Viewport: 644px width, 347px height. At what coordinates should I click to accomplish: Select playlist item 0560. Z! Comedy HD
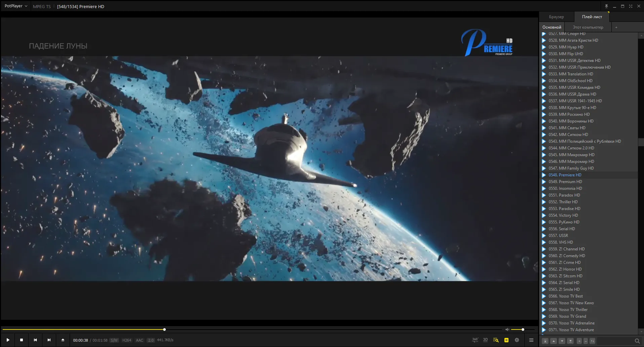(589, 256)
